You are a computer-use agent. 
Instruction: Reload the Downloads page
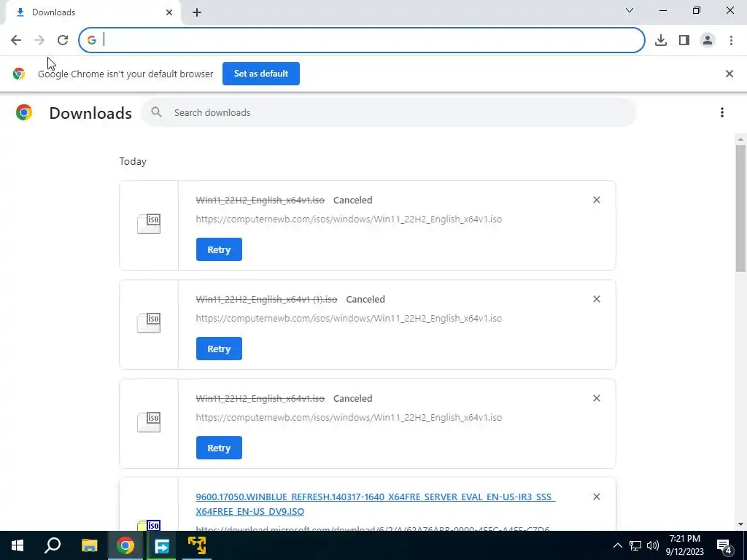[63, 40]
